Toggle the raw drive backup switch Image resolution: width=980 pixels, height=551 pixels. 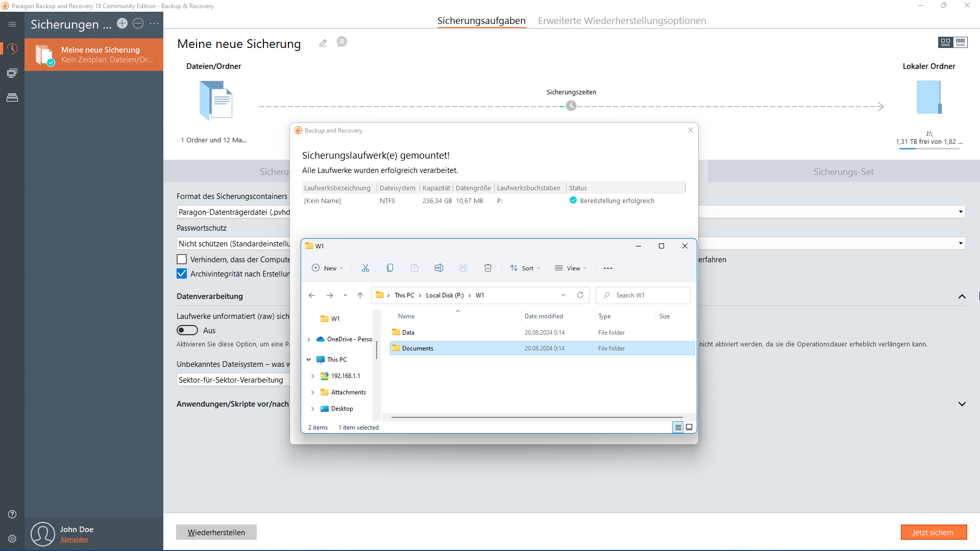[x=187, y=330]
